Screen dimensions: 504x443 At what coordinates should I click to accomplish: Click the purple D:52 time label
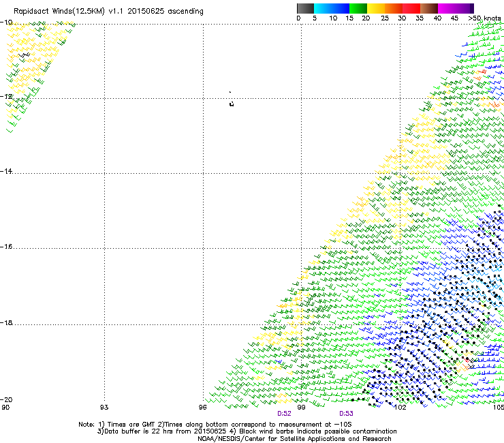(284, 414)
